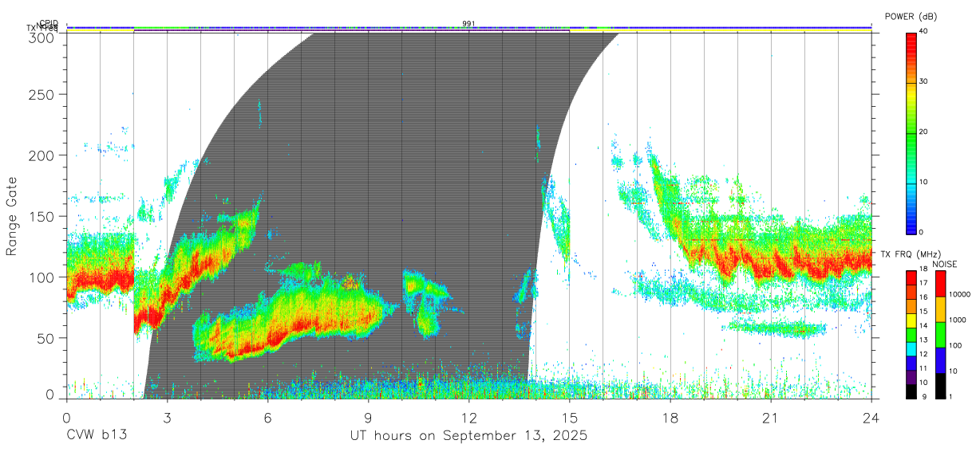Click the '991' CPID value at top
This screenshot has width=980, height=452.
tap(469, 23)
